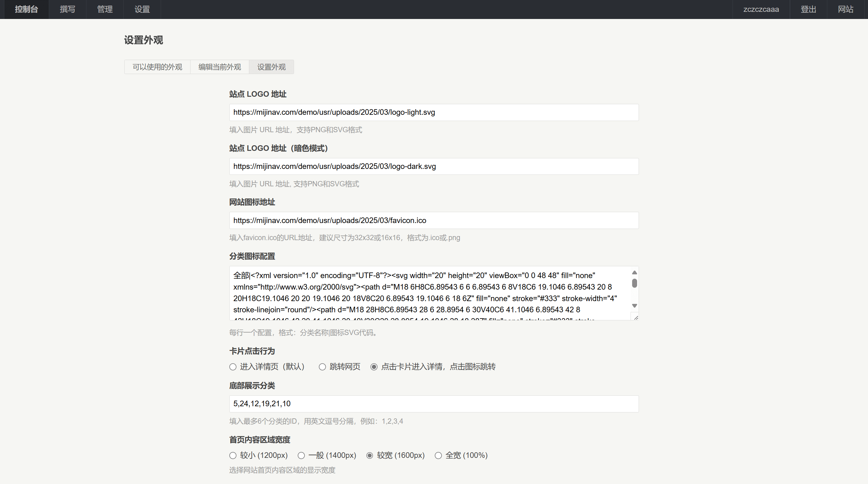The width and height of the screenshot is (868, 484).
Task: Open the 网站 link in header
Action: point(846,9)
